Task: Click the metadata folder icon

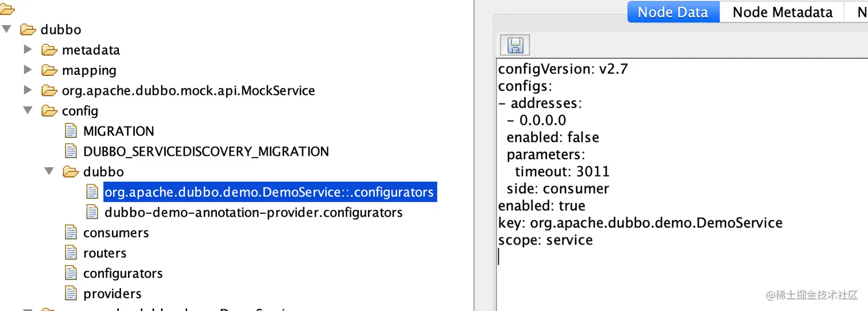Action: tap(51, 50)
